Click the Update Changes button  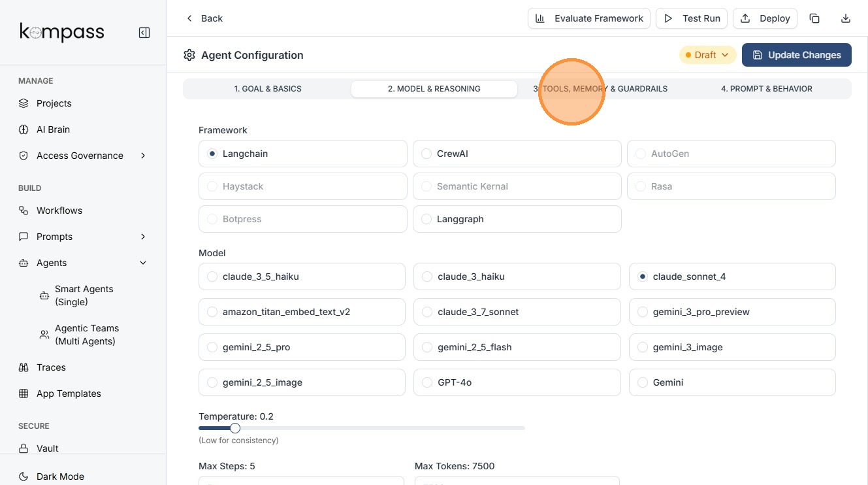[x=796, y=55]
